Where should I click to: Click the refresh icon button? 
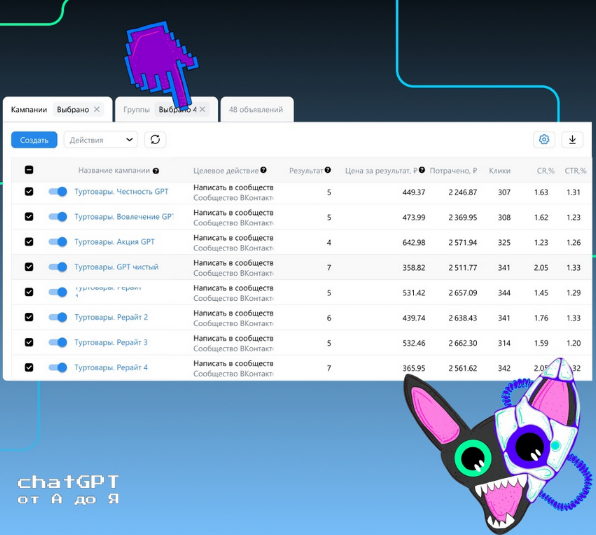155,140
